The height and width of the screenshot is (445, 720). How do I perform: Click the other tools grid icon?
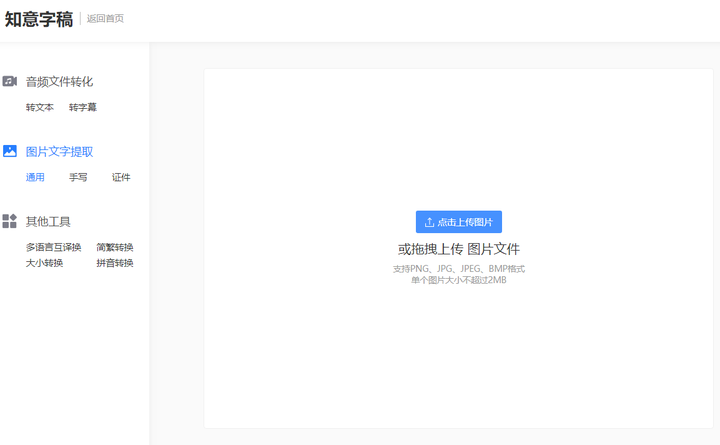click(10, 221)
